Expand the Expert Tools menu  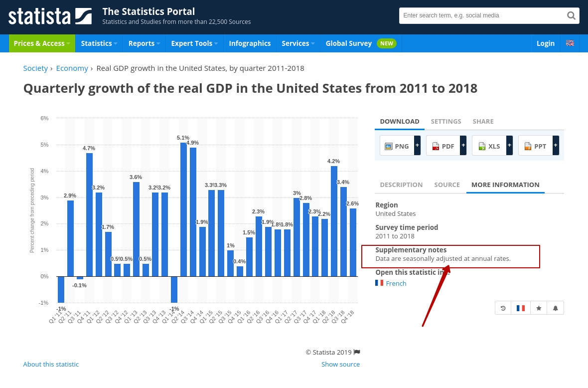coord(192,43)
